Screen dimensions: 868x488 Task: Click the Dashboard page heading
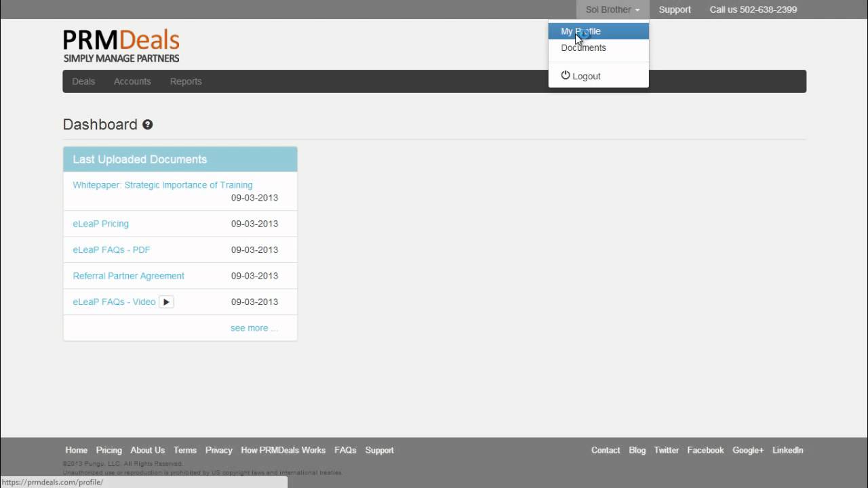[x=100, y=125]
